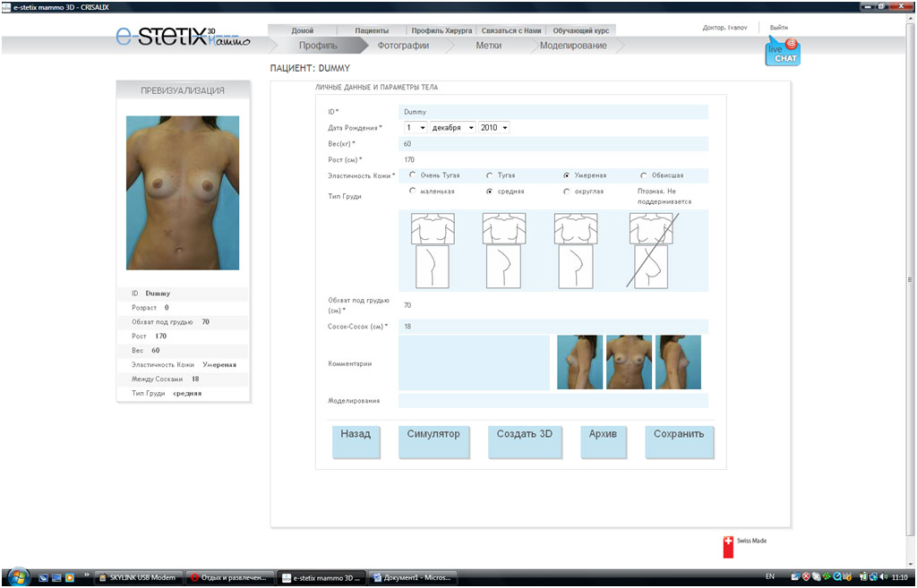Click the weight (Вес) input field

553,144
